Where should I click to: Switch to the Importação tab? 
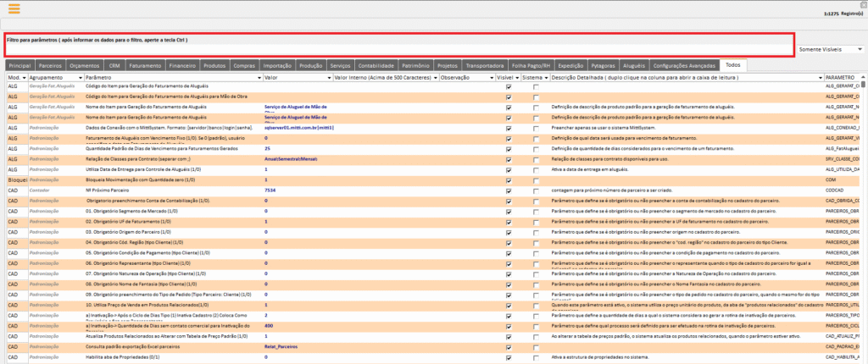[x=277, y=65]
